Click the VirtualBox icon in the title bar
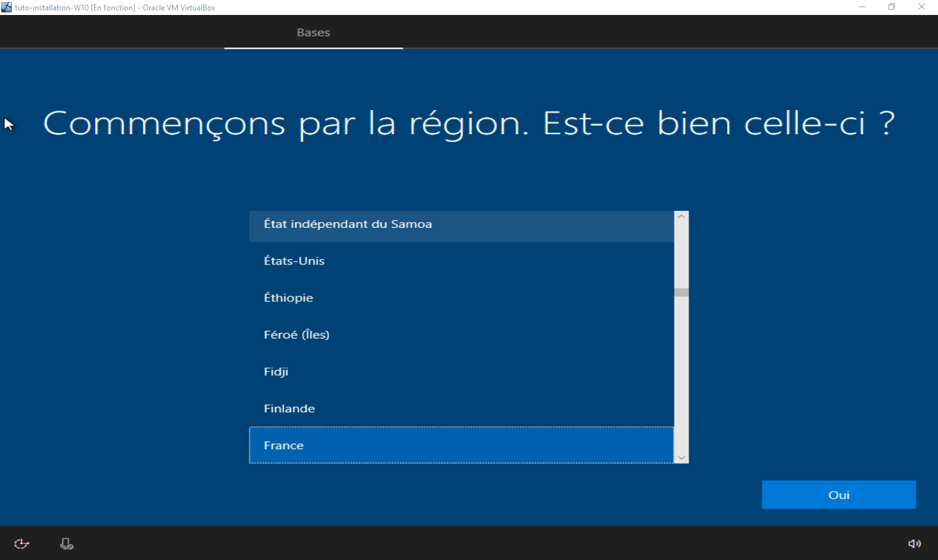Screen dimensions: 938x560 pyautogui.click(x=7, y=7)
